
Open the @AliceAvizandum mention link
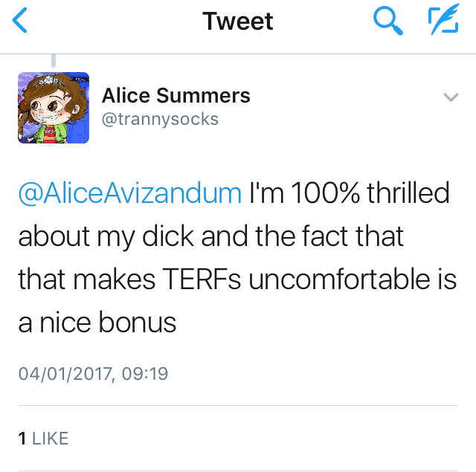129,193
